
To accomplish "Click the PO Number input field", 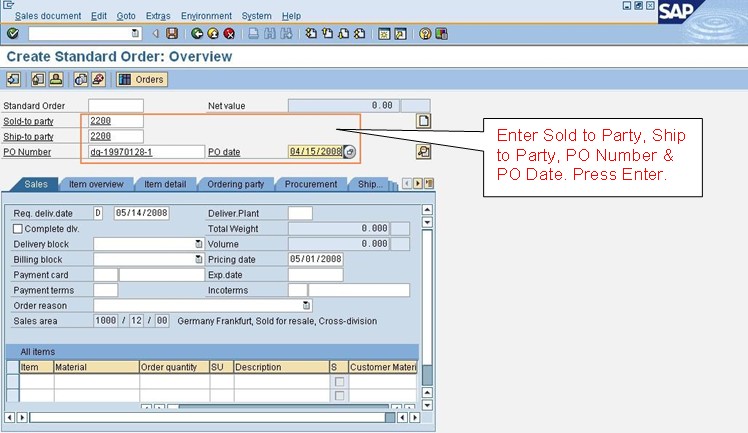I will click(x=146, y=152).
